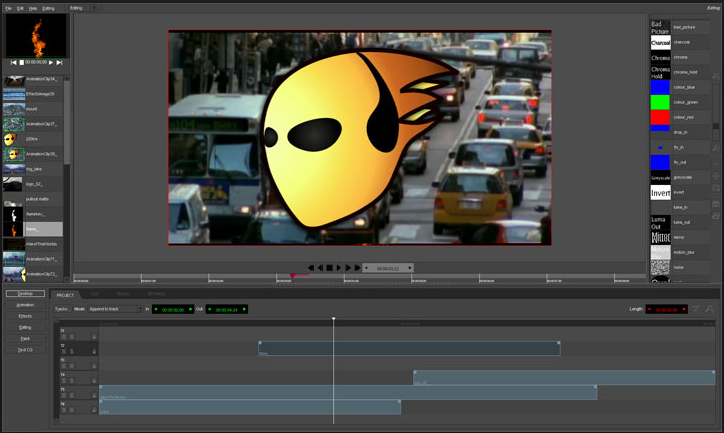Viewport: 724px width, 433px height.
Task: Open the timecode dropdown beside playback controls
Action: click(x=388, y=268)
